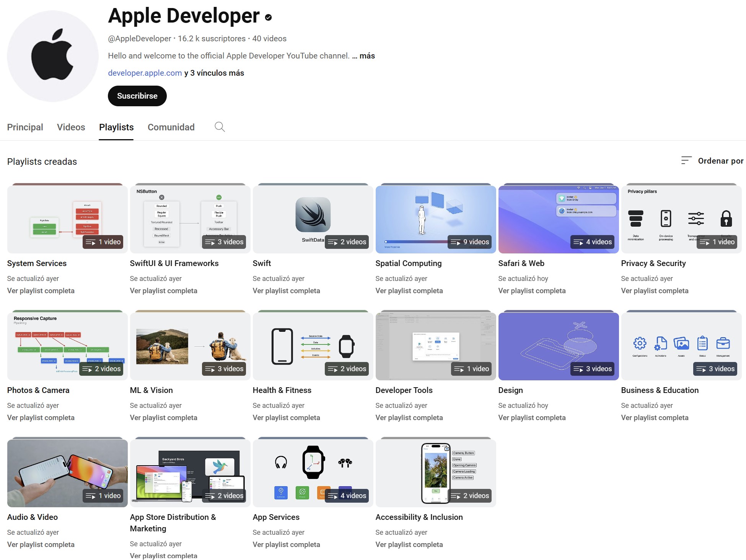Click the playlist count badge on Spatial Computing
The height and width of the screenshot is (560, 746).
470,242
